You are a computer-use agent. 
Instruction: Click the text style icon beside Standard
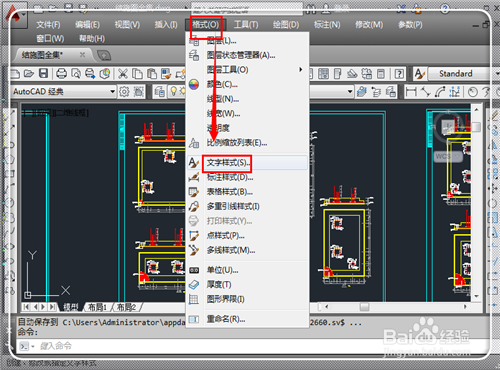pyautogui.click(x=419, y=74)
